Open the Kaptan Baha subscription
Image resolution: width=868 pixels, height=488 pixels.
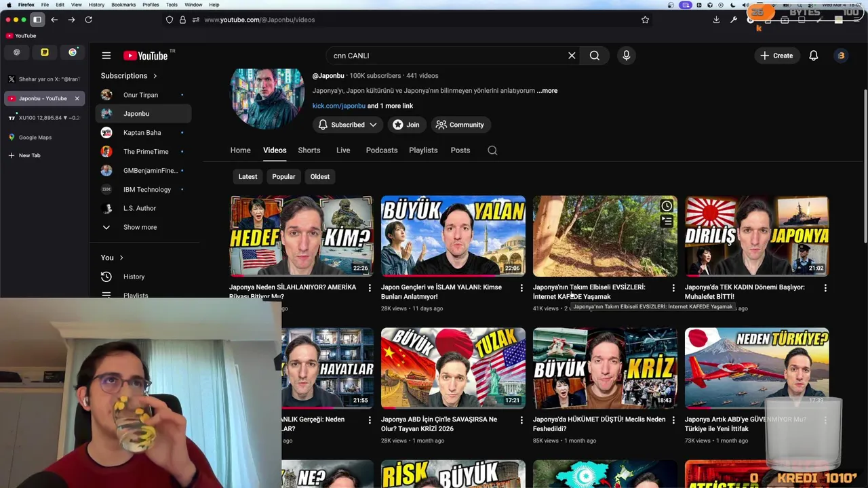tap(142, 133)
